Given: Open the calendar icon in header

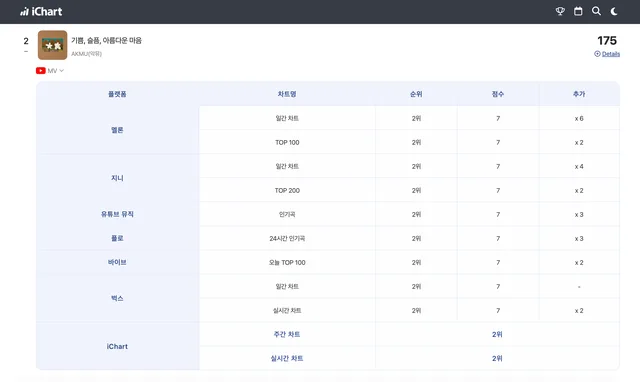Looking at the screenshot, I should [x=578, y=11].
